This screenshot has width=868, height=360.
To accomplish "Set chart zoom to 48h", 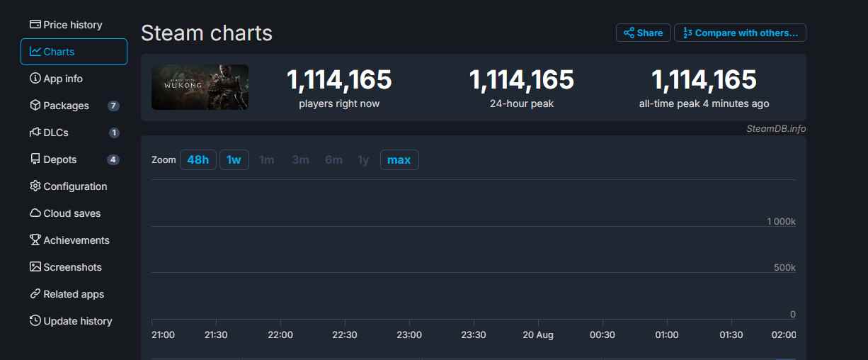I will coord(198,160).
